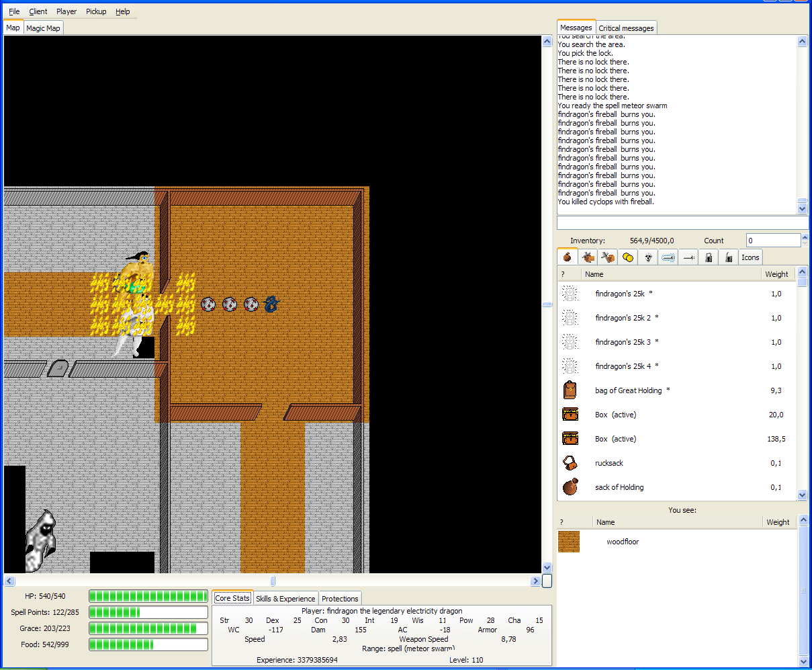Screen dimensions: 812x670
Task: Open the non-magical sword inventory tab
Action: (x=688, y=257)
